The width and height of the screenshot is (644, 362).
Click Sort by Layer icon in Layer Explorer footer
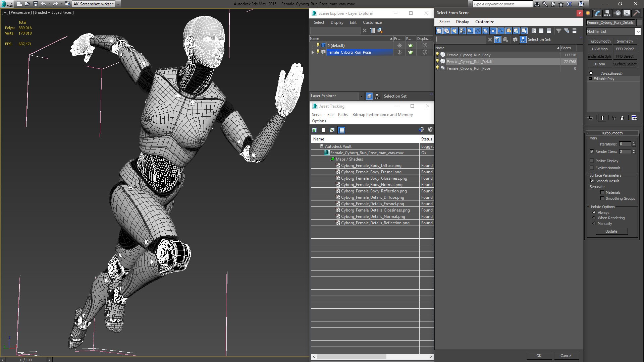point(369,96)
